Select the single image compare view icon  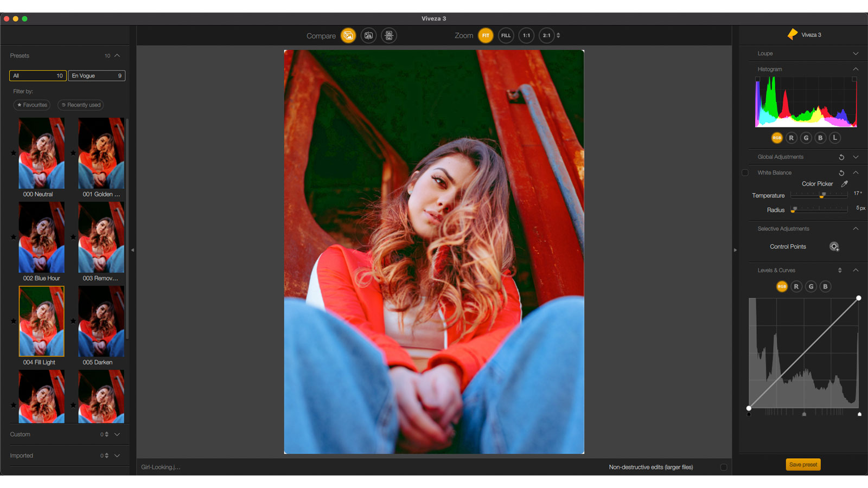348,36
